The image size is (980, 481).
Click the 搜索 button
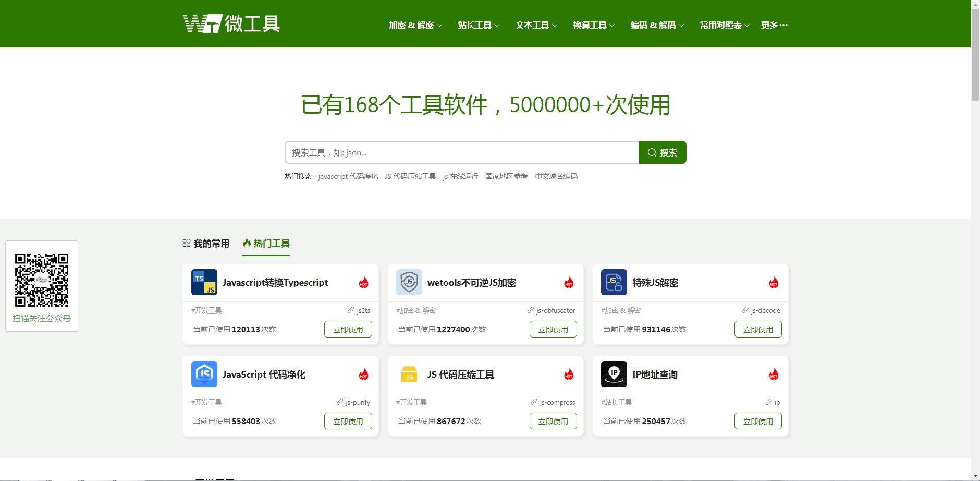663,152
